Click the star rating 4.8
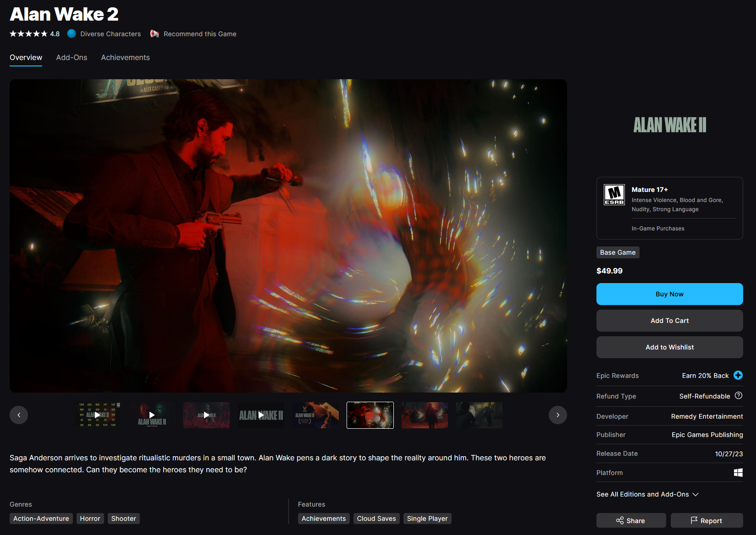Viewport: 756px width, 535px height. (34, 34)
